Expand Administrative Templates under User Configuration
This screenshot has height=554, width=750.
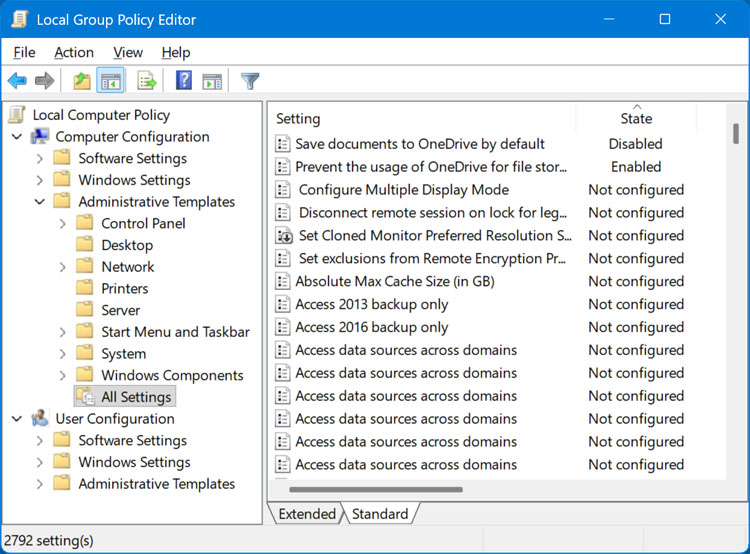point(40,484)
